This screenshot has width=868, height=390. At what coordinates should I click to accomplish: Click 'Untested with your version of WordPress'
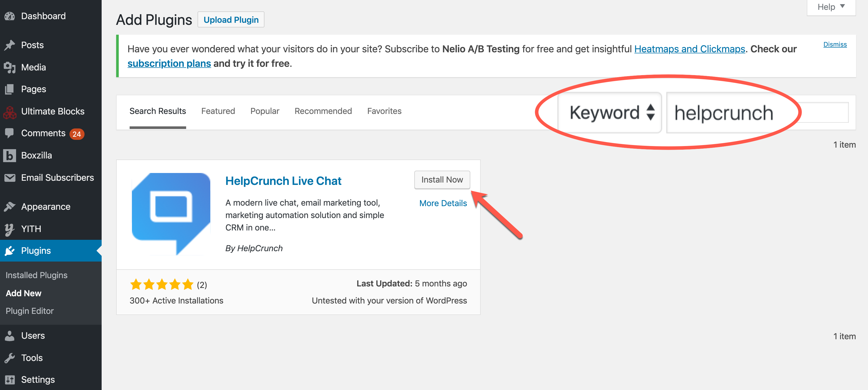click(x=389, y=301)
